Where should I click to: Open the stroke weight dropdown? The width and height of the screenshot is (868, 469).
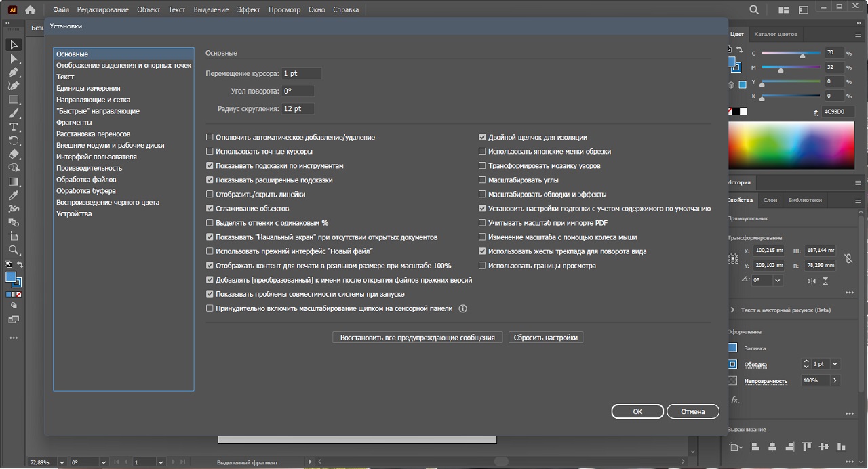coord(835,364)
